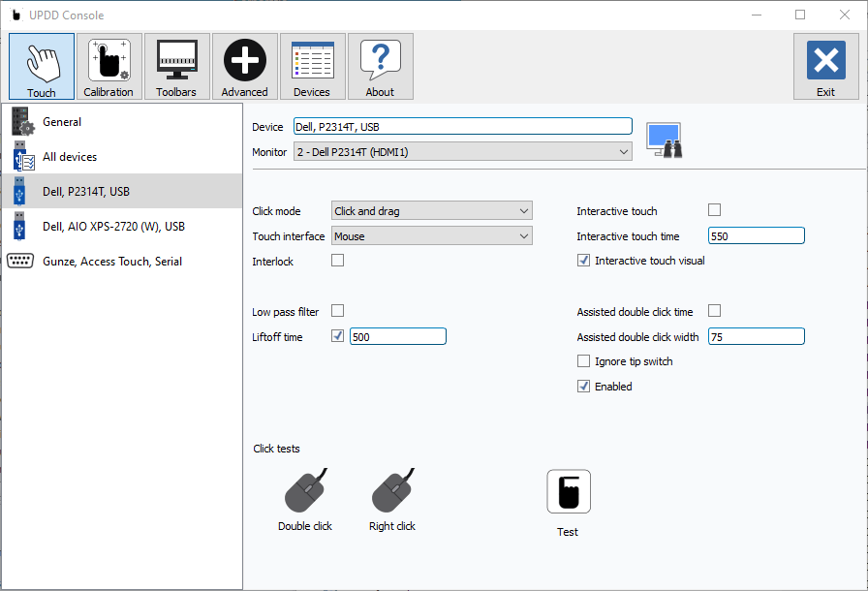The image size is (868, 591).
Task: Select All devices in the list
Action: (x=122, y=157)
